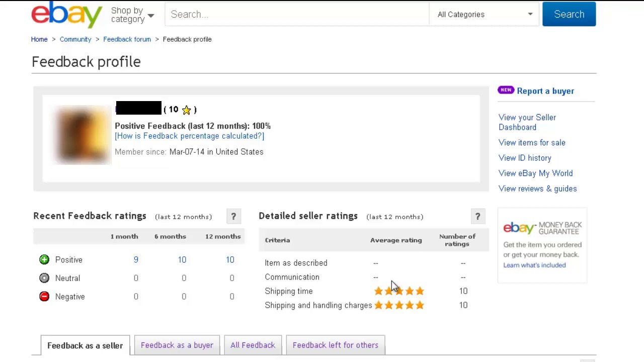This screenshot has width=644, height=362.
Task: Click the Report a buyer link
Action: click(545, 91)
